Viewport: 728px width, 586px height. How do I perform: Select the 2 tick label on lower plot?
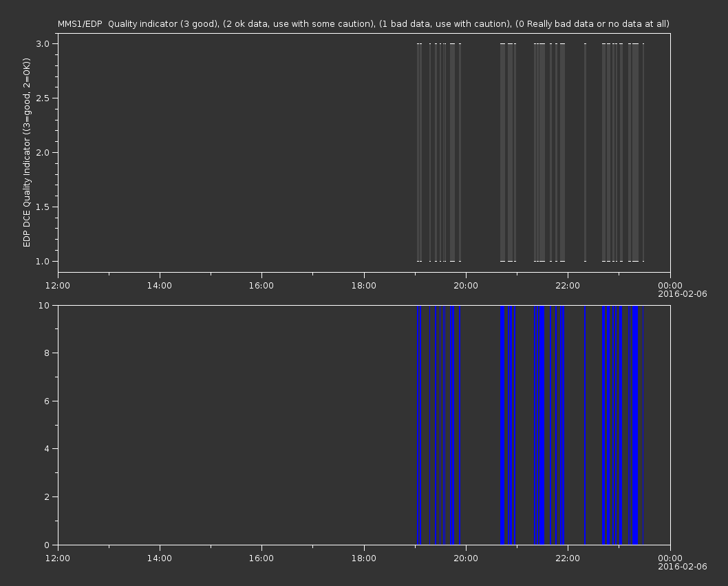[47, 497]
